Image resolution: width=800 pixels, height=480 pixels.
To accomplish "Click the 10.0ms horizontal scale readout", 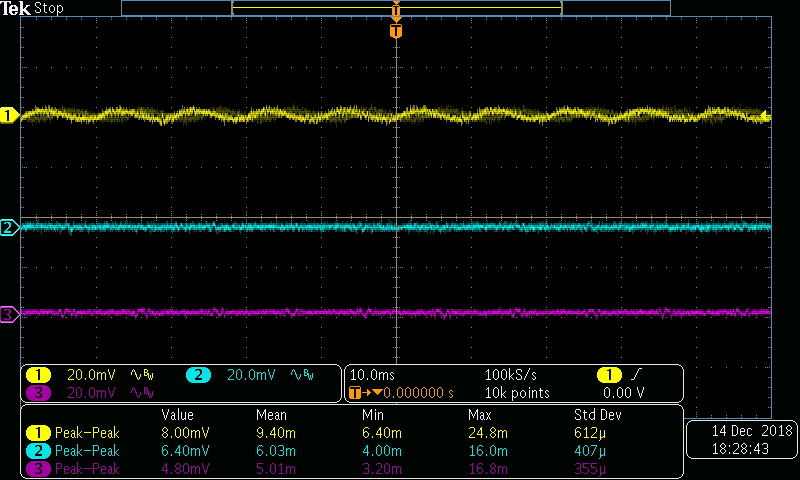I will pos(371,375).
